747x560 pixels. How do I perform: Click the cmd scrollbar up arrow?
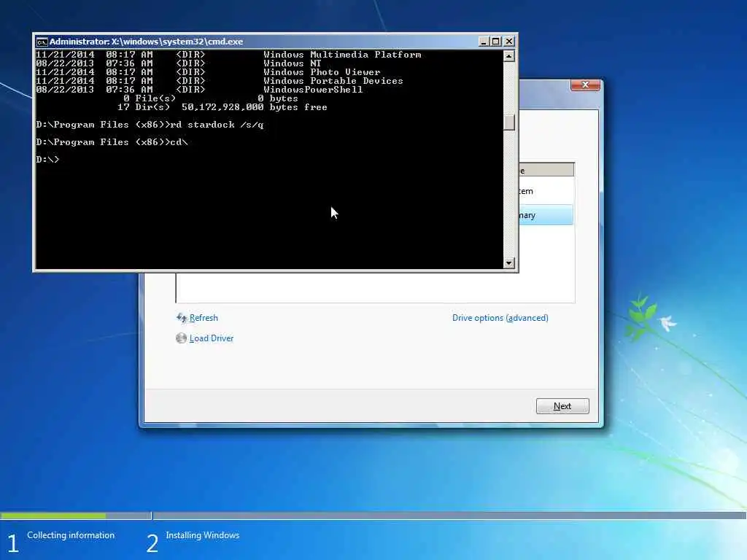point(508,56)
